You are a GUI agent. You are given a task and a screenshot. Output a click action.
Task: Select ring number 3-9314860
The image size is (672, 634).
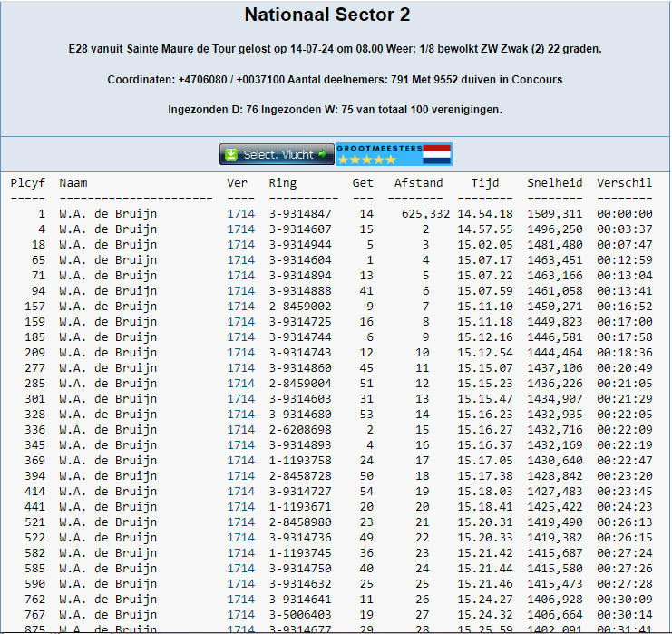(x=300, y=368)
